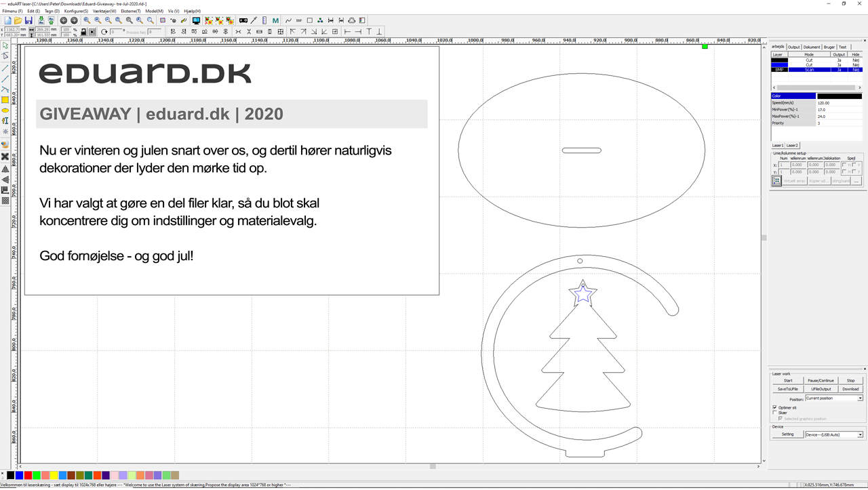Toggle Spejl H checkbox in X row
Screen dimensions: 868x490
point(844,165)
